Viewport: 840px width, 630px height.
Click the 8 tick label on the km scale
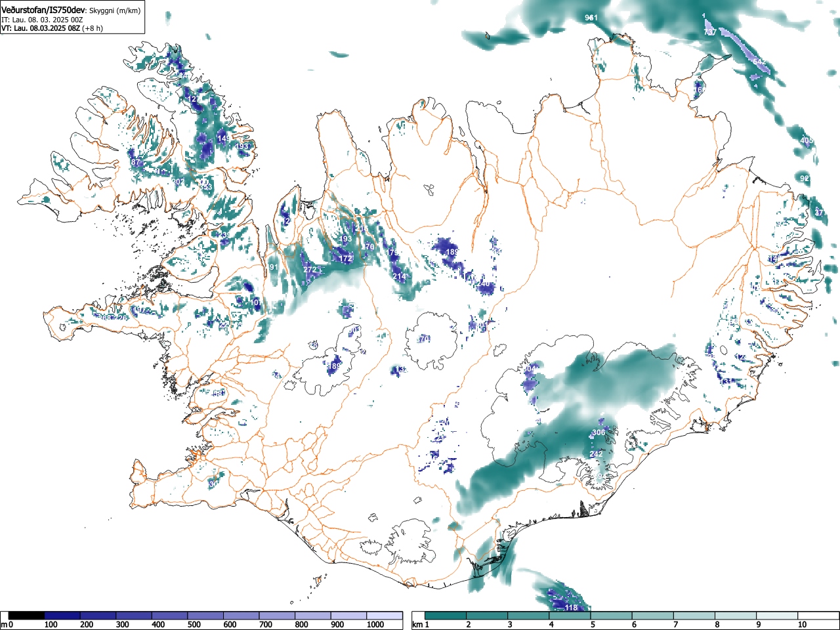tap(717, 625)
